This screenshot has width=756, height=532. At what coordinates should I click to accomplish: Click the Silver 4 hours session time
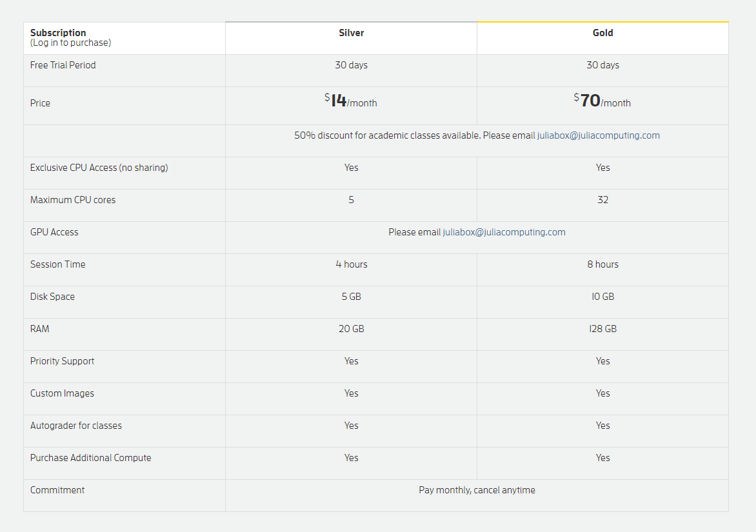352,264
